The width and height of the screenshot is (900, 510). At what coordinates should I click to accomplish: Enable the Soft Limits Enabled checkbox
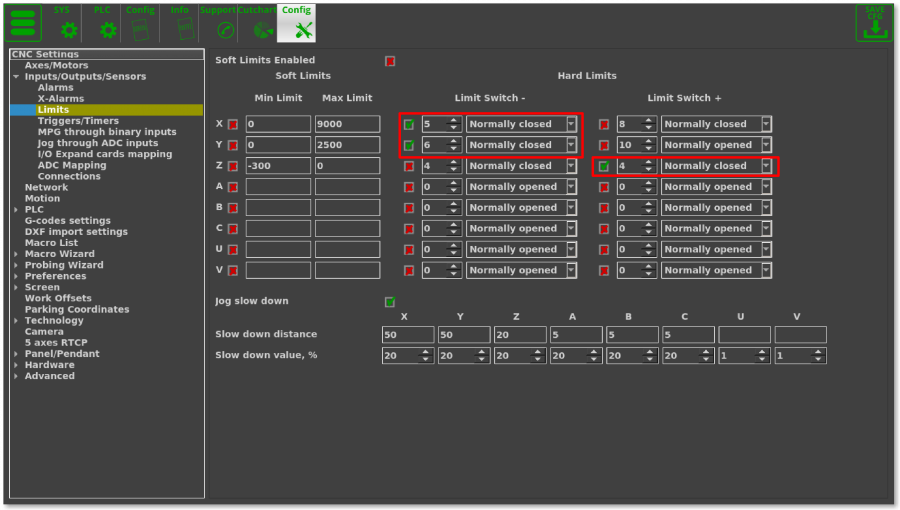click(390, 61)
